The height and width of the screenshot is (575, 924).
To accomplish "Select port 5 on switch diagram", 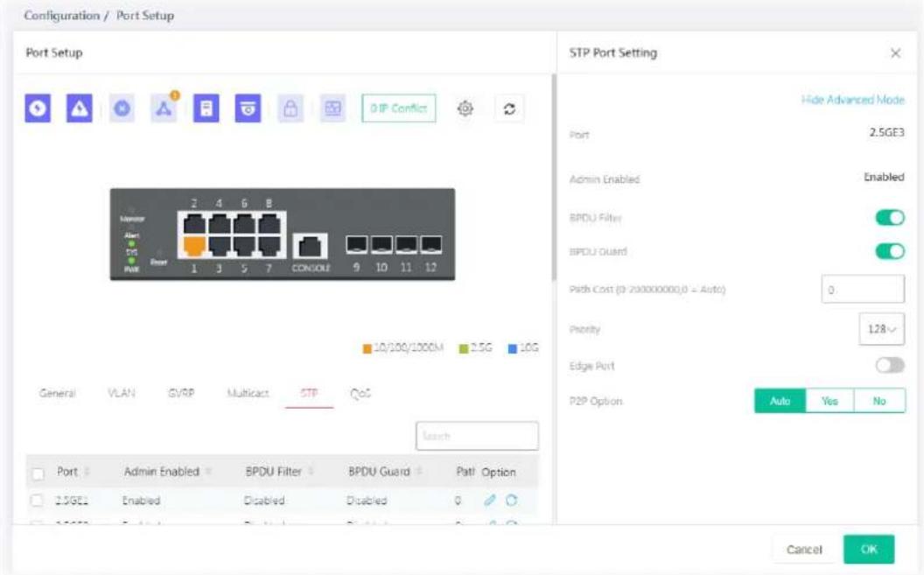I will (x=243, y=246).
